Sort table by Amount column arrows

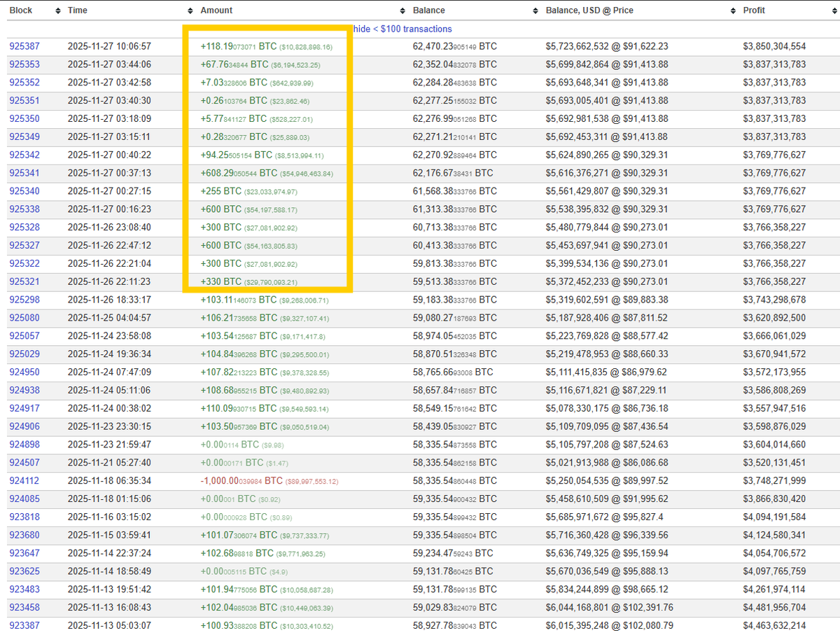pyautogui.click(x=402, y=11)
